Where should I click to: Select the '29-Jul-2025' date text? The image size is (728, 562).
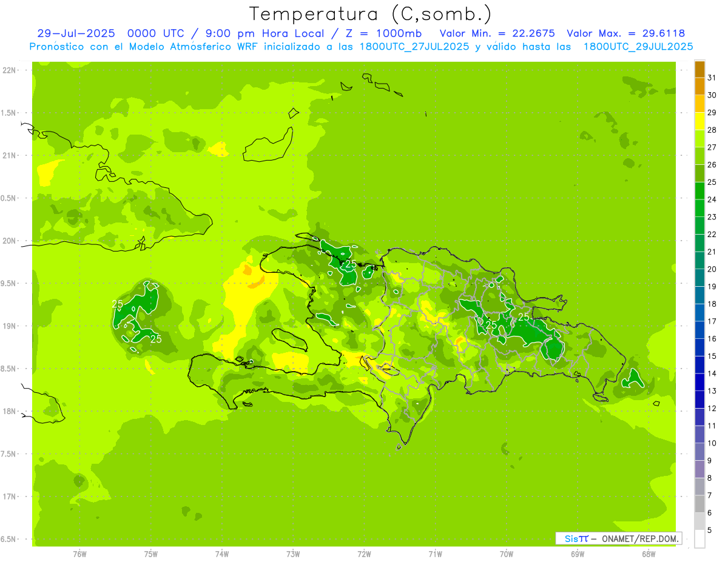[78, 33]
